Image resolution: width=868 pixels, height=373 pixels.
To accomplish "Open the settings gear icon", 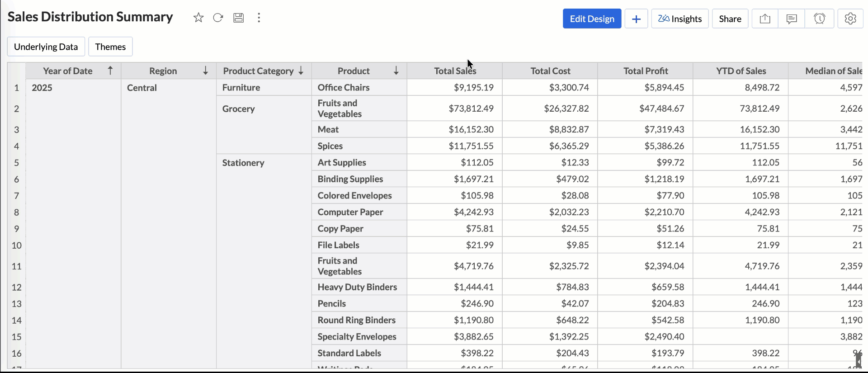I will click(x=850, y=19).
